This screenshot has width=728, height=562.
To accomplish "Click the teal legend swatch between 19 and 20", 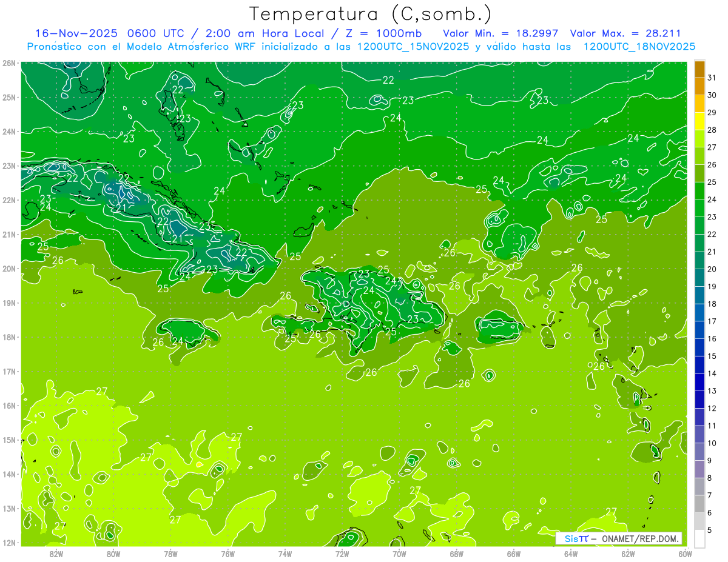I will click(699, 278).
